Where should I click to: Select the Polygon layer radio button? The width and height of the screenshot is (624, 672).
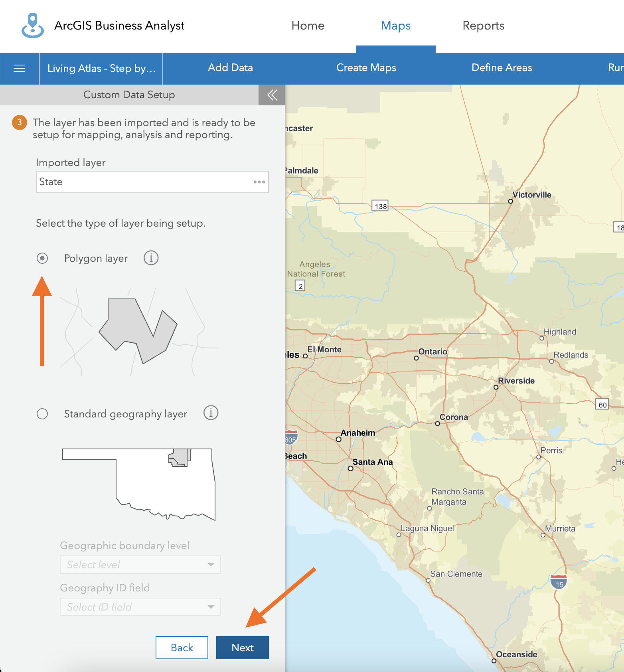tap(42, 258)
